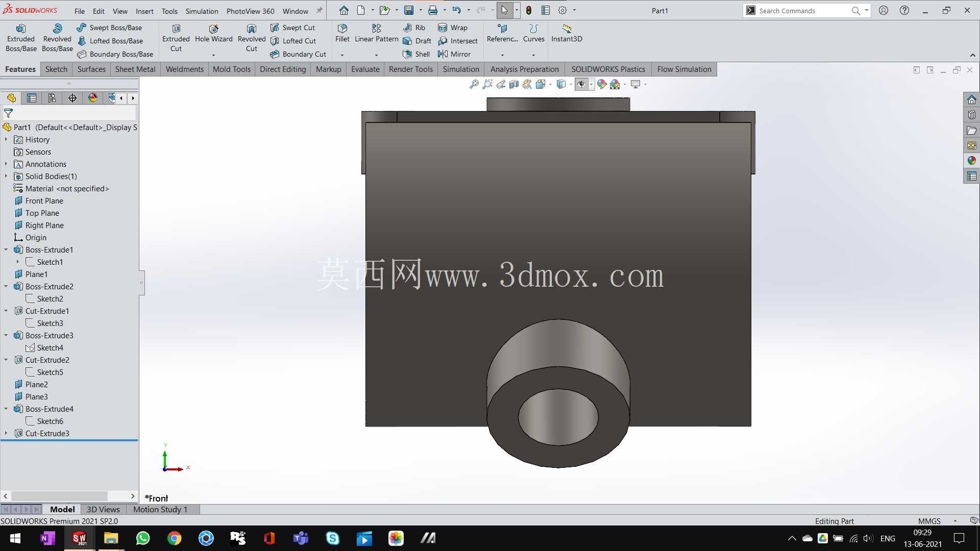Open the File menu
This screenshot has height=551, width=980.
tap(80, 11)
